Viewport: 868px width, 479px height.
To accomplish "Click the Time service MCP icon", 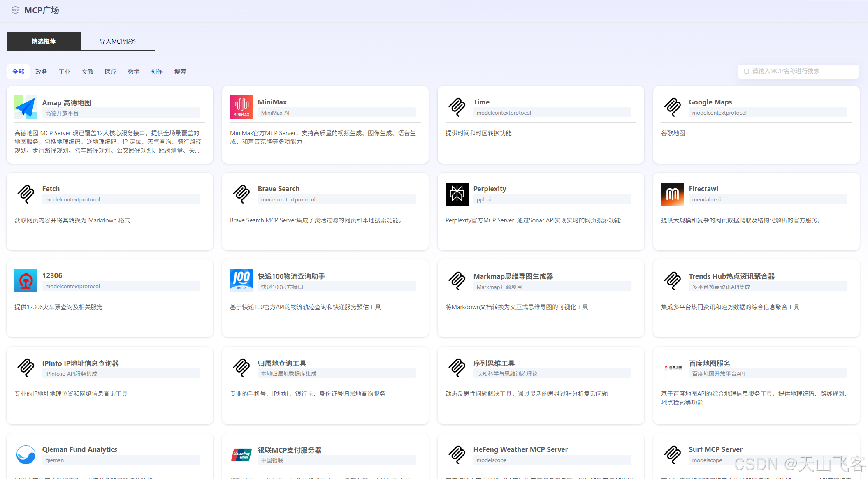I will [x=457, y=107].
